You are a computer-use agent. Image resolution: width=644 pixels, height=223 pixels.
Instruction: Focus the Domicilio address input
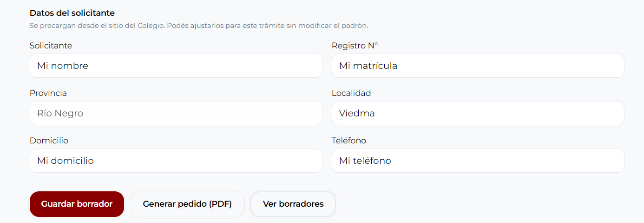coord(176,161)
